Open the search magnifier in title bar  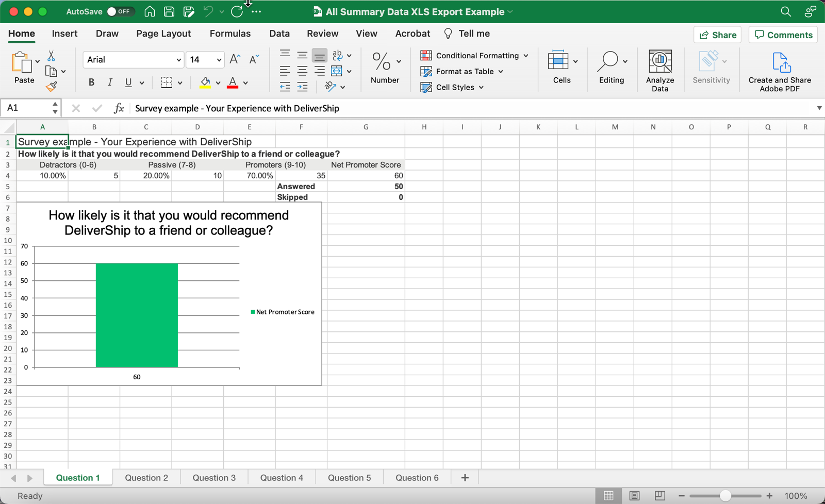pos(785,11)
